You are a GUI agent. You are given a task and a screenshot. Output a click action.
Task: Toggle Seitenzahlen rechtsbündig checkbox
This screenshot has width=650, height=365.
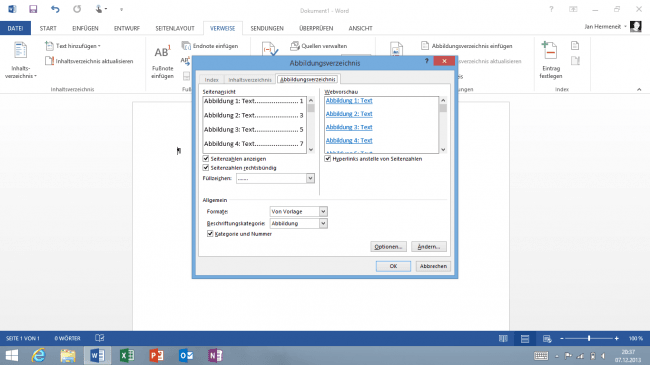click(x=206, y=168)
